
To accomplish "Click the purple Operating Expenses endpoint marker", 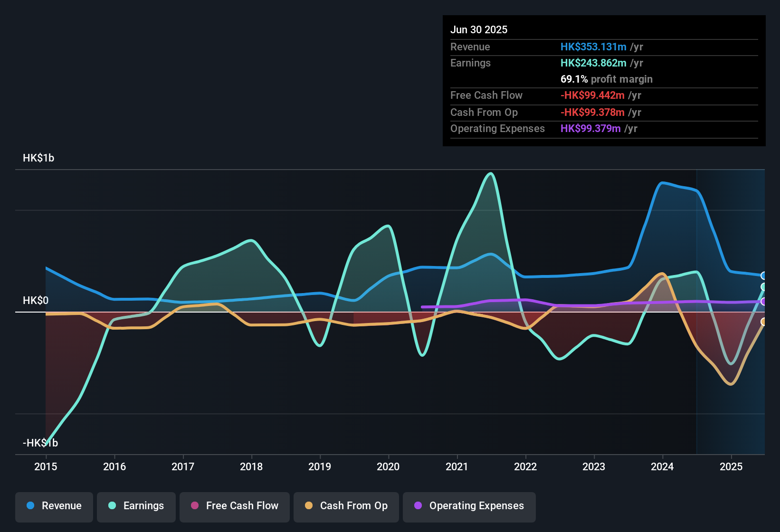I will [x=764, y=302].
